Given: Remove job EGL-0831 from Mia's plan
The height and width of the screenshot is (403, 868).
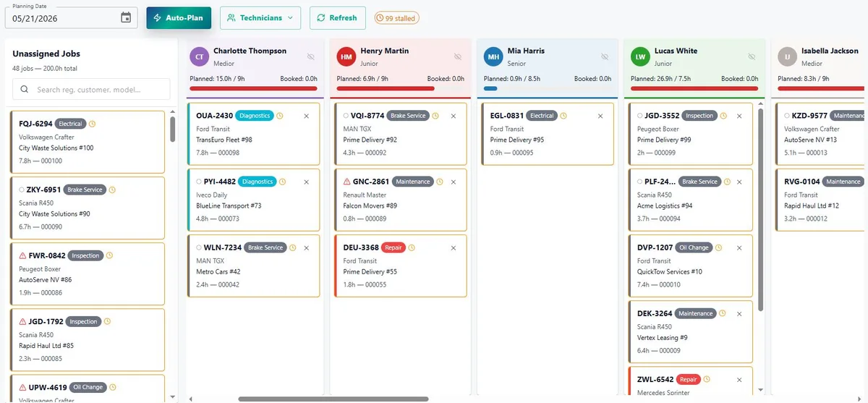Looking at the screenshot, I should point(600,116).
